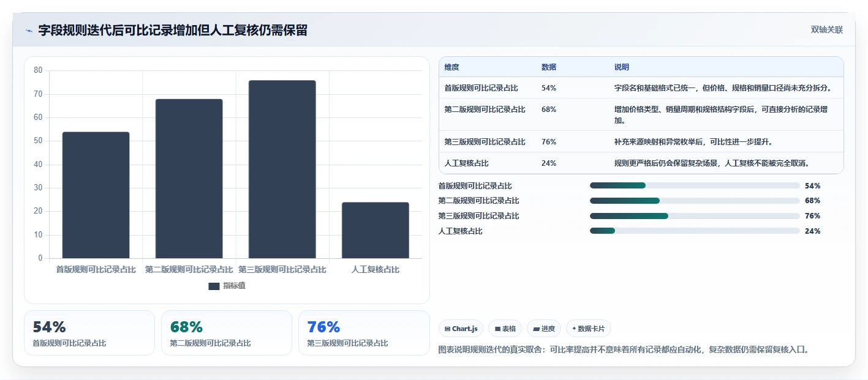Click 第三版规则可比记录占比 table row name

[x=485, y=142]
